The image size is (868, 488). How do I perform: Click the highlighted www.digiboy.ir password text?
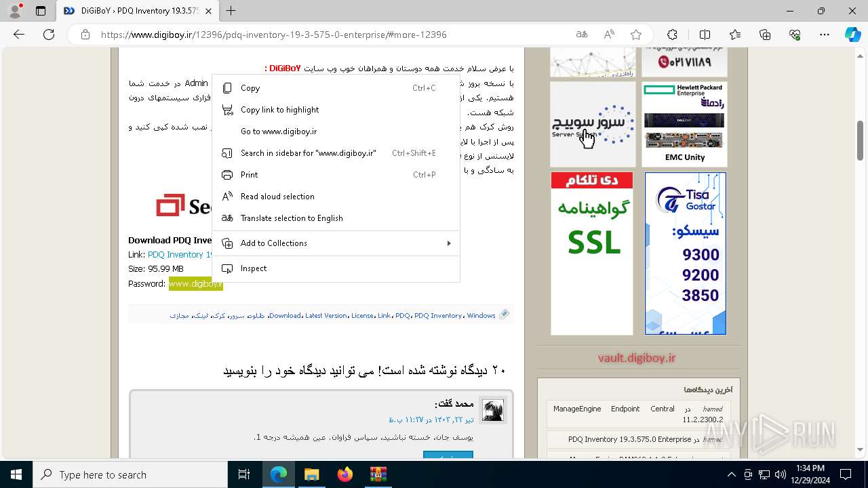[x=196, y=284]
